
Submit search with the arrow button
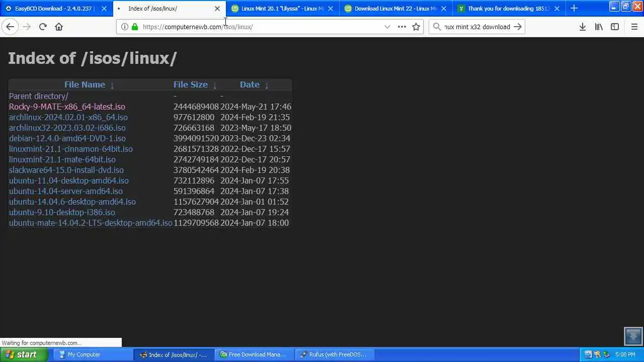tap(518, 27)
